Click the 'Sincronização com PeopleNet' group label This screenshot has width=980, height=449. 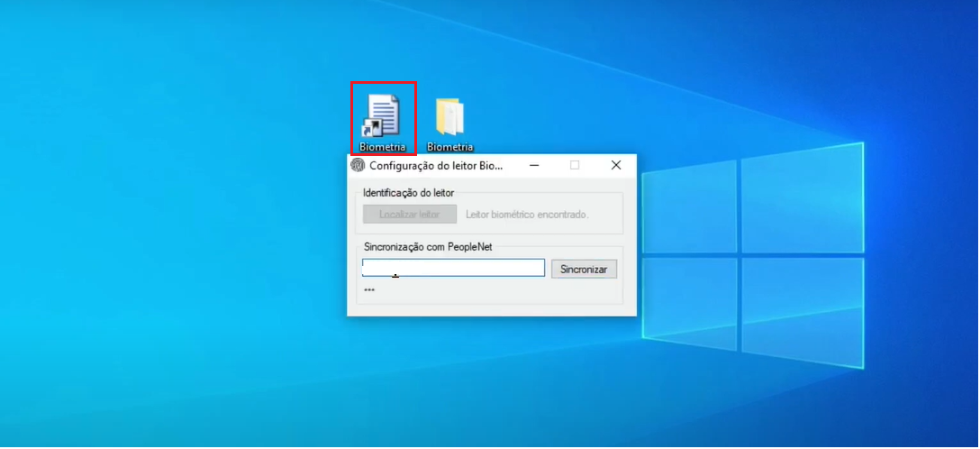428,247
